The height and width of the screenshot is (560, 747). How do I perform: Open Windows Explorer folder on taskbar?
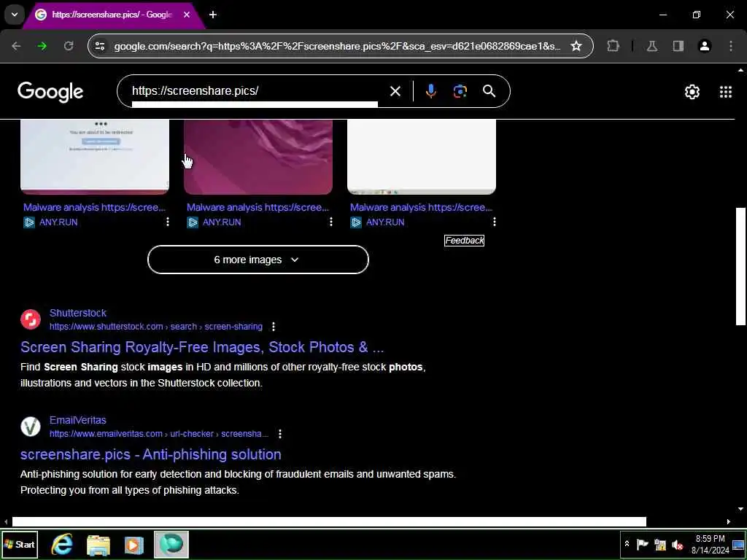pyautogui.click(x=98, y=545)
